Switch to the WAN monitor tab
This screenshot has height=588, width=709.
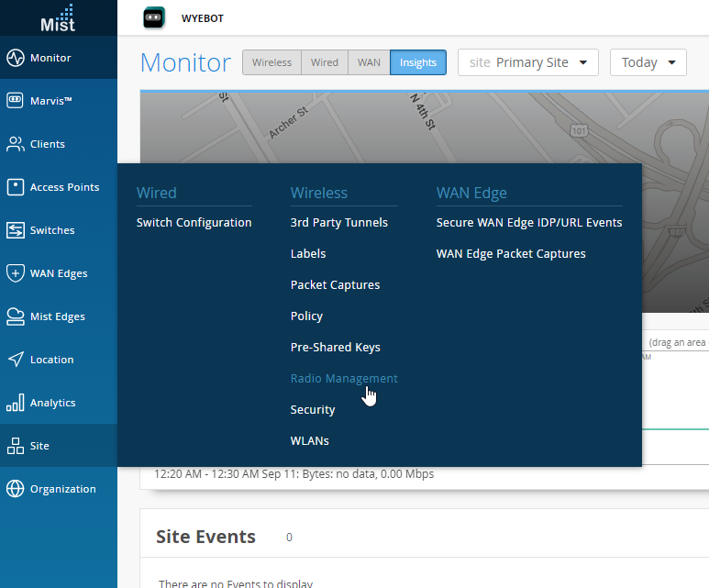[x=369, y=62]
